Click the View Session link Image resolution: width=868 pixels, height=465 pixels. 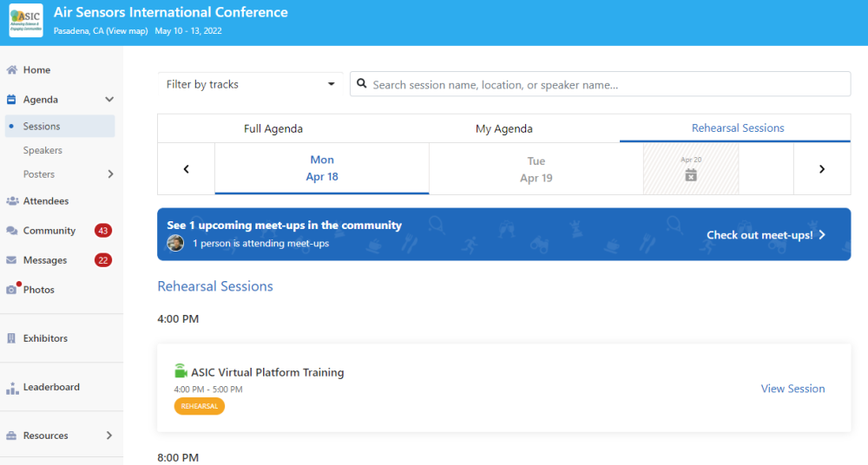point(792,389)
